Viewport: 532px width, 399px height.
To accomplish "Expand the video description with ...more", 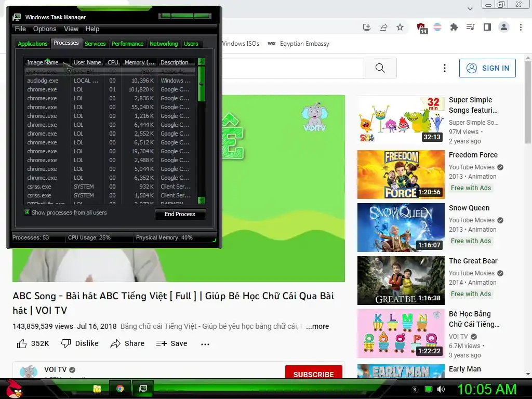I will [x=317, y=326].
